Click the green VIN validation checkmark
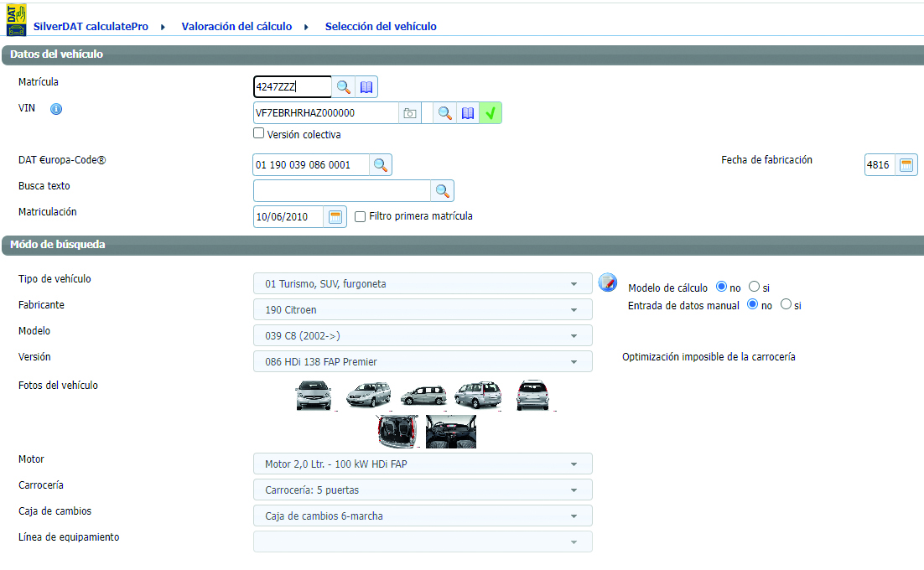Screen dimensions: 924x570 491,113
